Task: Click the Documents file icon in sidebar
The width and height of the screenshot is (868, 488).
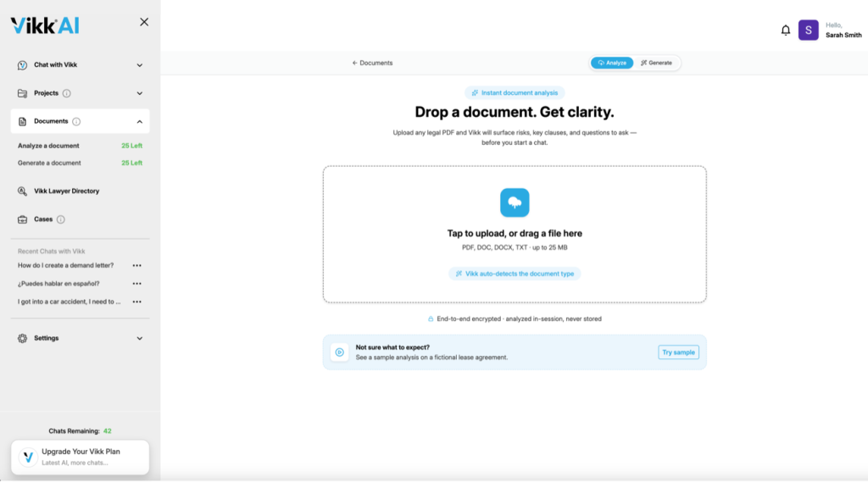Action: click(22, 122)
